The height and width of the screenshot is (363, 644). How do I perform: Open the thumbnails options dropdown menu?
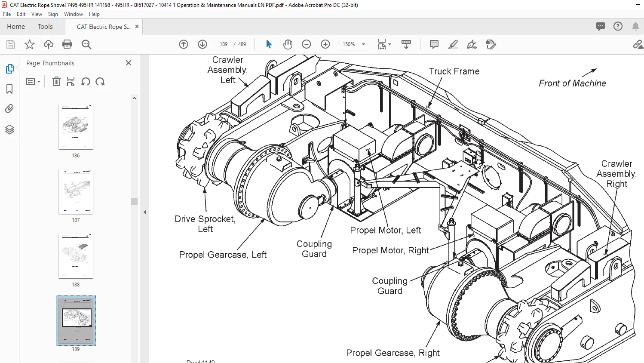33,81
